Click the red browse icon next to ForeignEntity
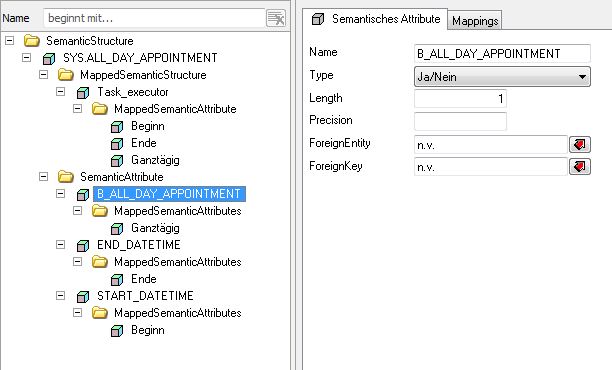The height and width of the screenshot is (370, 612). (x=580, y=144)
